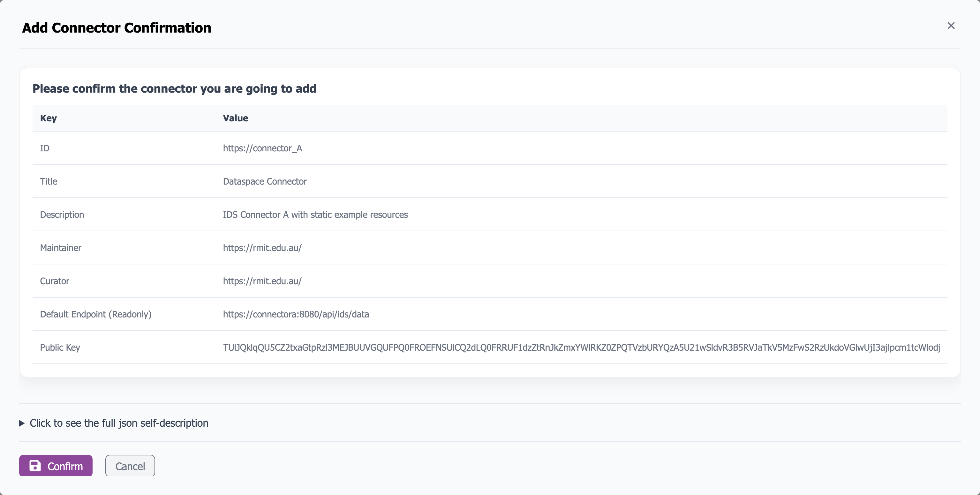Click the Curator URL value

pos(262,281)
